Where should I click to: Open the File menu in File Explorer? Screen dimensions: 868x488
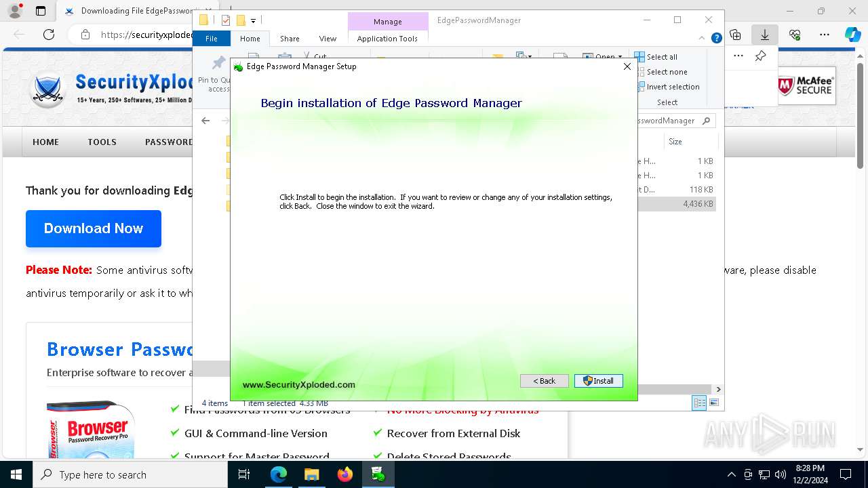pos(212,39)
